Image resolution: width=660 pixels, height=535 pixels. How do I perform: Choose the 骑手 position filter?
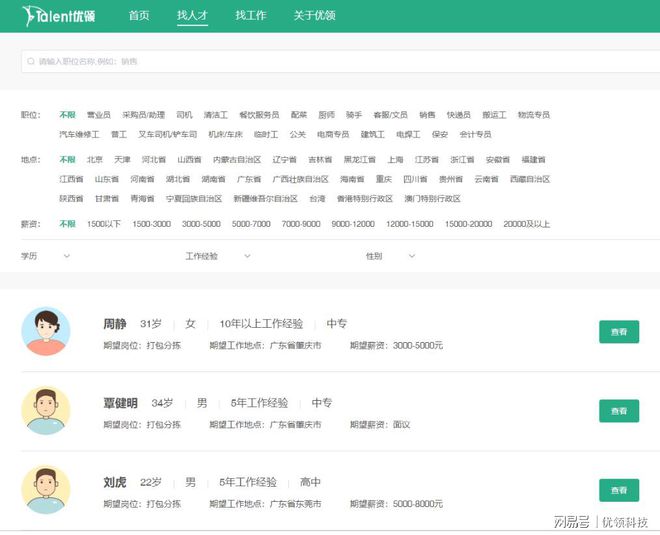tap(354, 114)
